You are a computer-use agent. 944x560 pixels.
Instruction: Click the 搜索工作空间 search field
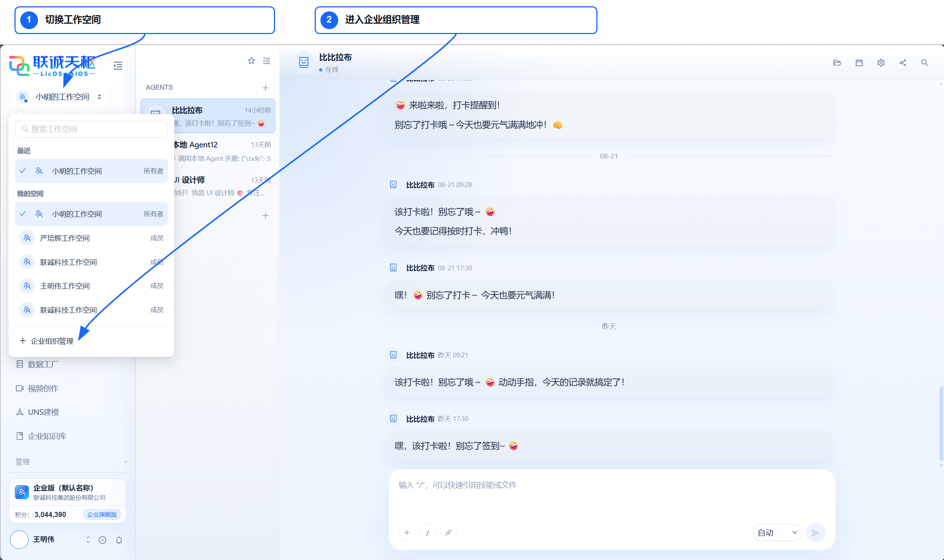point(92,129)
